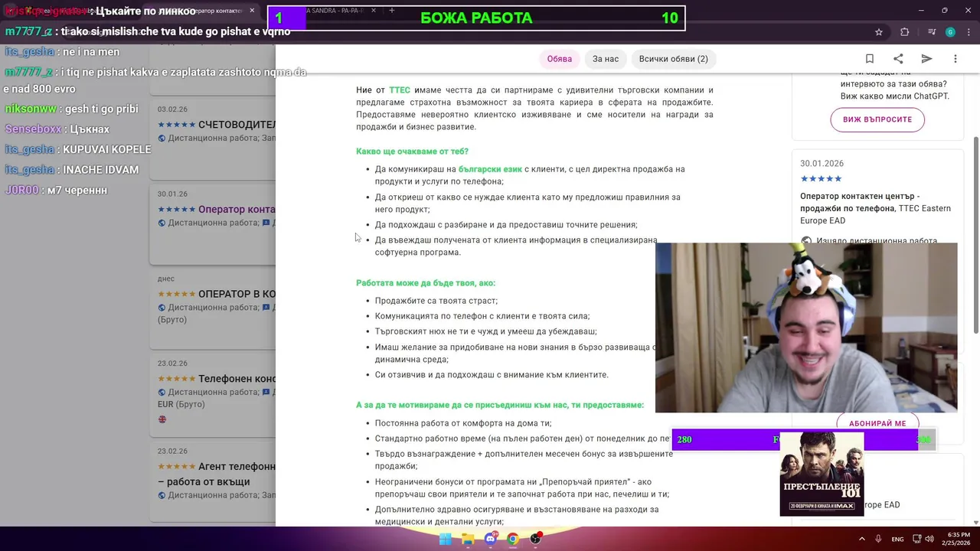Switch to the Обява tab

coord(560,59)
